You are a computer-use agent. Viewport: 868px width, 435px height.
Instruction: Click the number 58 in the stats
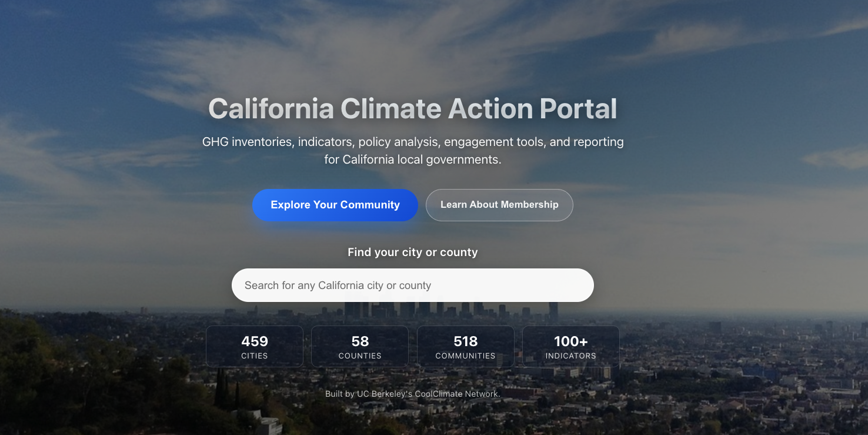tap(360, 341)
